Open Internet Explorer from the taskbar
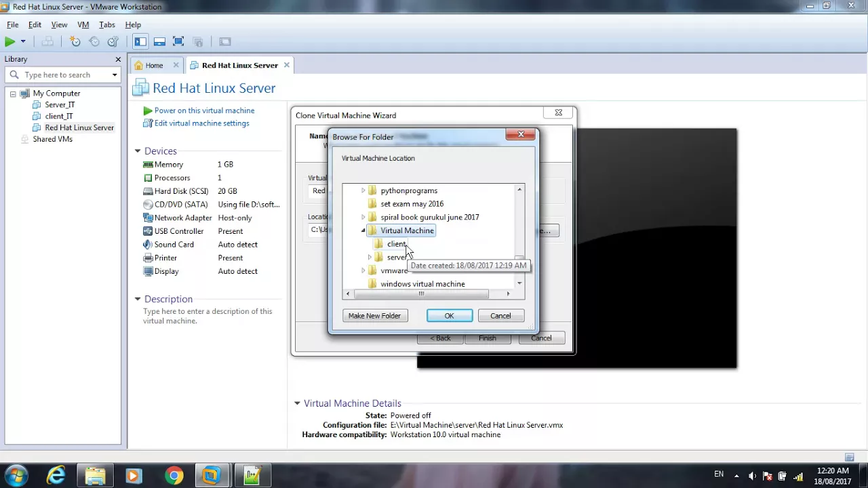Viewport: 868px width, 488px height. coord(56,476)
